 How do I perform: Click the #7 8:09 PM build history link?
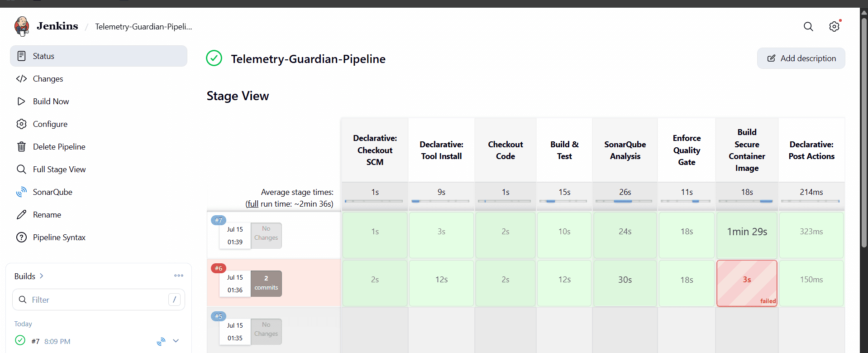click(x=51, y=341)
